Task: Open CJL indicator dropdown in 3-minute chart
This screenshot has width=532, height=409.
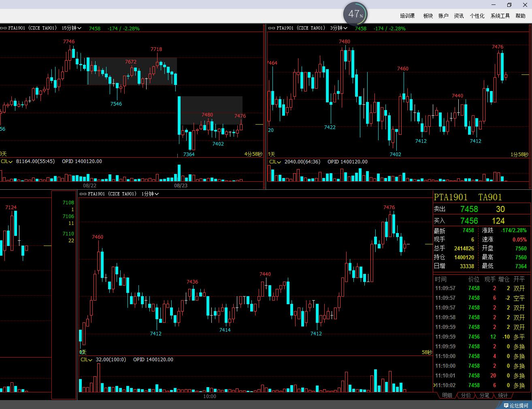Action: tap(275, 162)
